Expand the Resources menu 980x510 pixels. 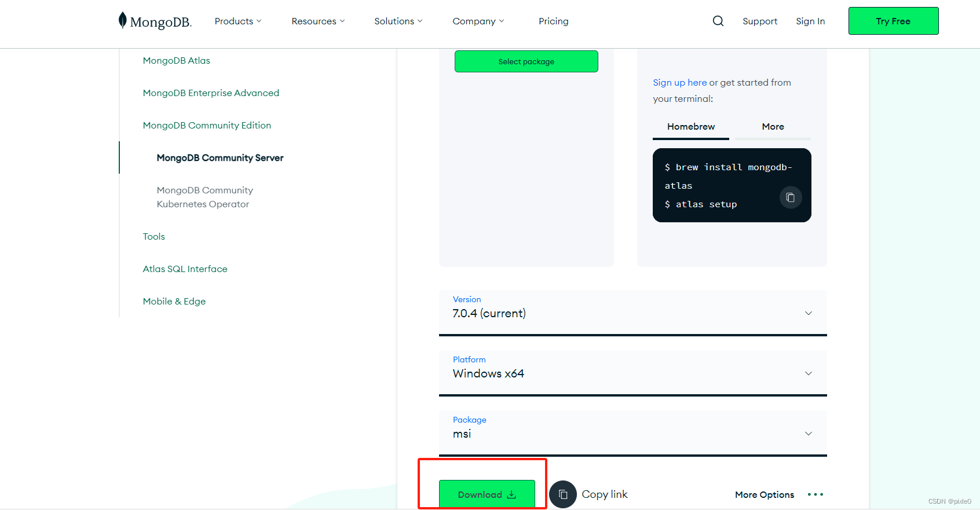coord(318,21)
